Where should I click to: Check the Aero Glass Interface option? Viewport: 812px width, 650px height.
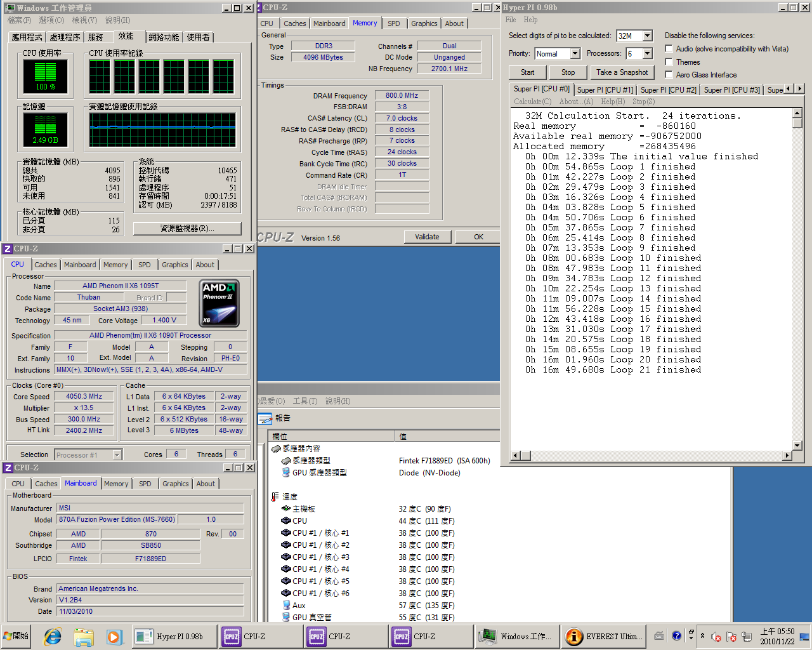(x=669, y=74)
